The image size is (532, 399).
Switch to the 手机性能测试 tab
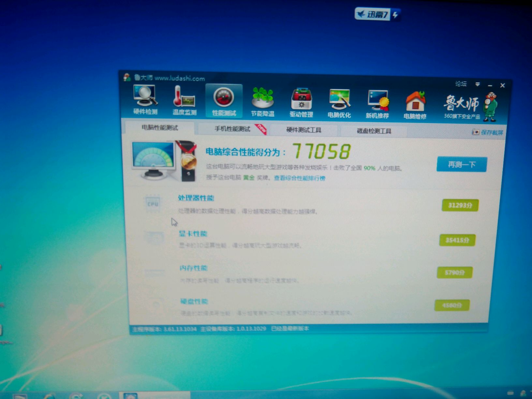tap(232, 129)
